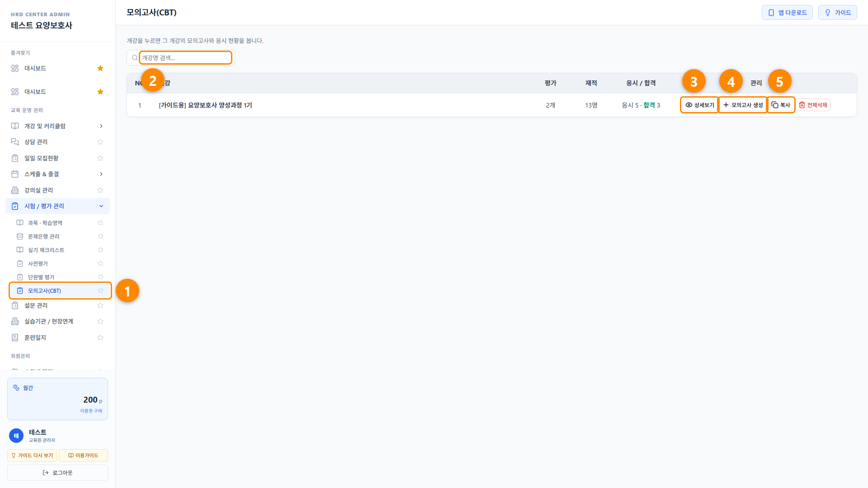Click the red 전체삭제 trash button
This screenshot has height=488, width=868.
pyautogui.click(x=813, y=105)
